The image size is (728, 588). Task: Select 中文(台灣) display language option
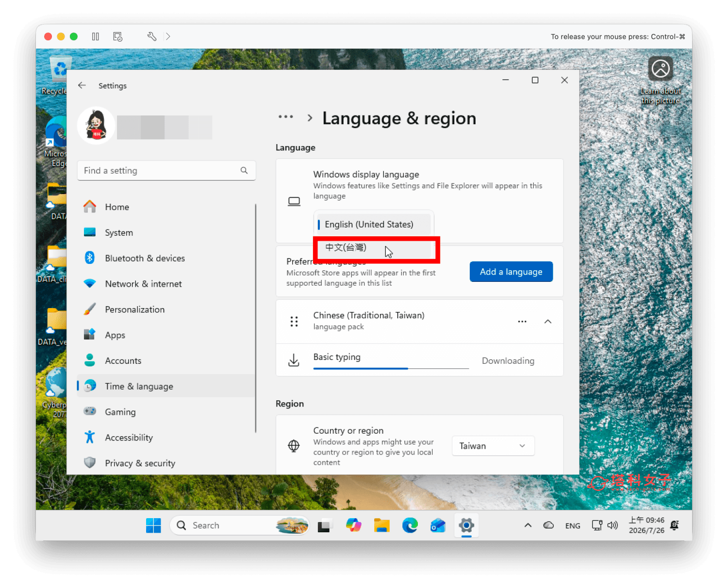(x=374, y=247)
